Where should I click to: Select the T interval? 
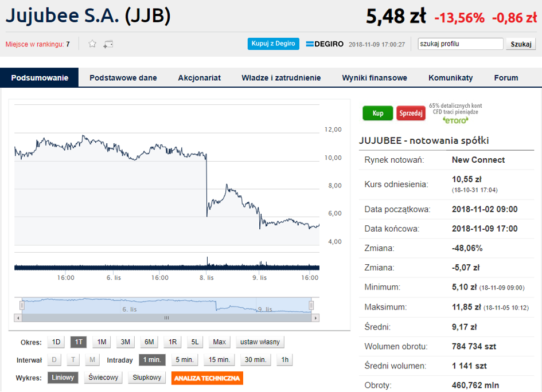coord(73,360)
